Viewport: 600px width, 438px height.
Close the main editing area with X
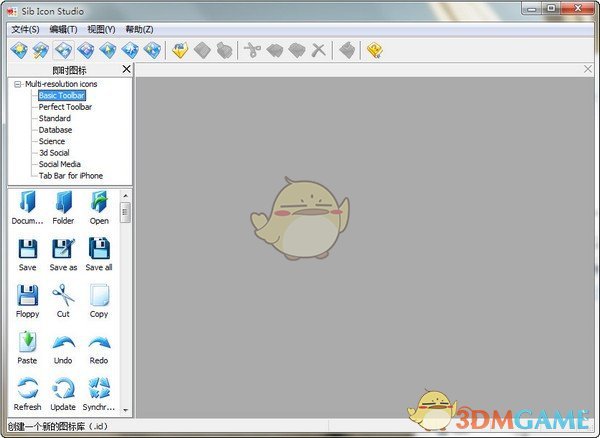point(588,69)
